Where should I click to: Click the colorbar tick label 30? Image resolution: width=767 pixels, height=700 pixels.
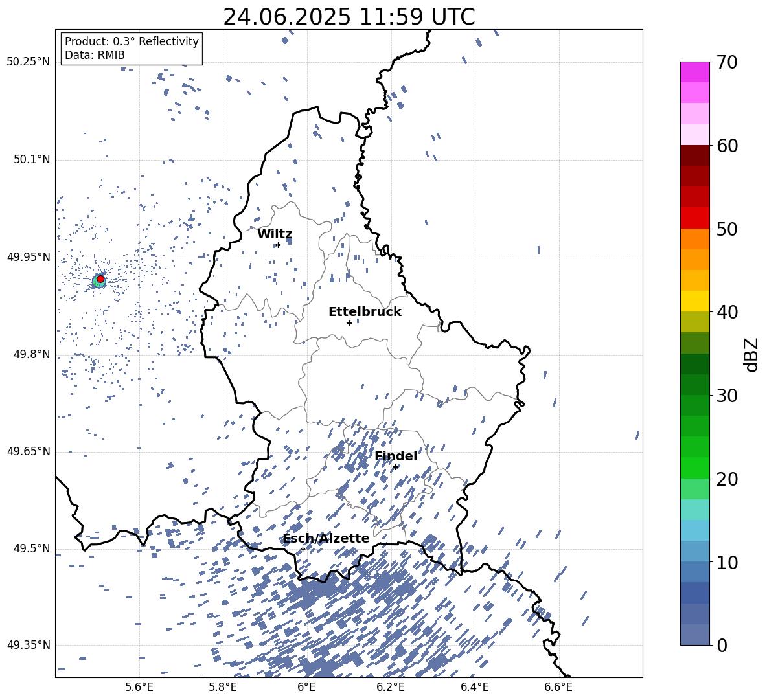(x=727, y=395)
